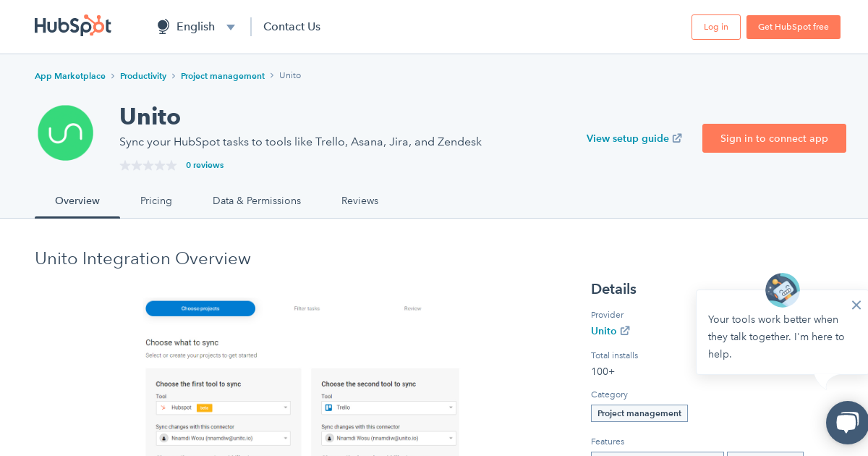
Task: Click the '100+' total installs value
Action: (603, 371)
